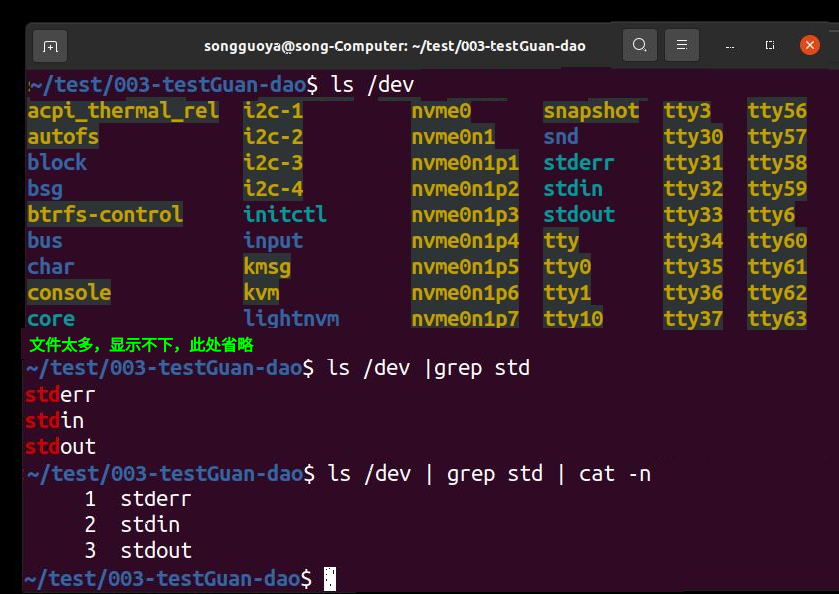Click the btrfs-control entry

pos(104,214)
